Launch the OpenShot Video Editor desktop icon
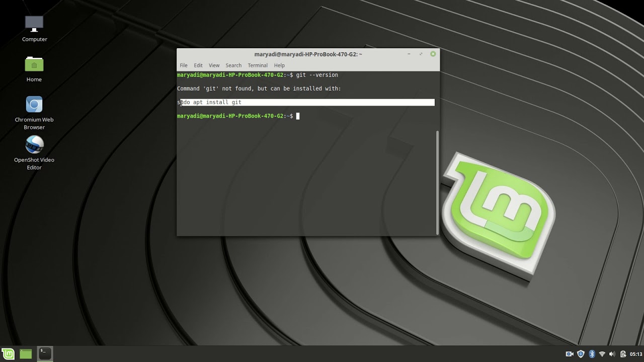The width and height of the screenshot is (644, 362). click(x=34, y=153)
